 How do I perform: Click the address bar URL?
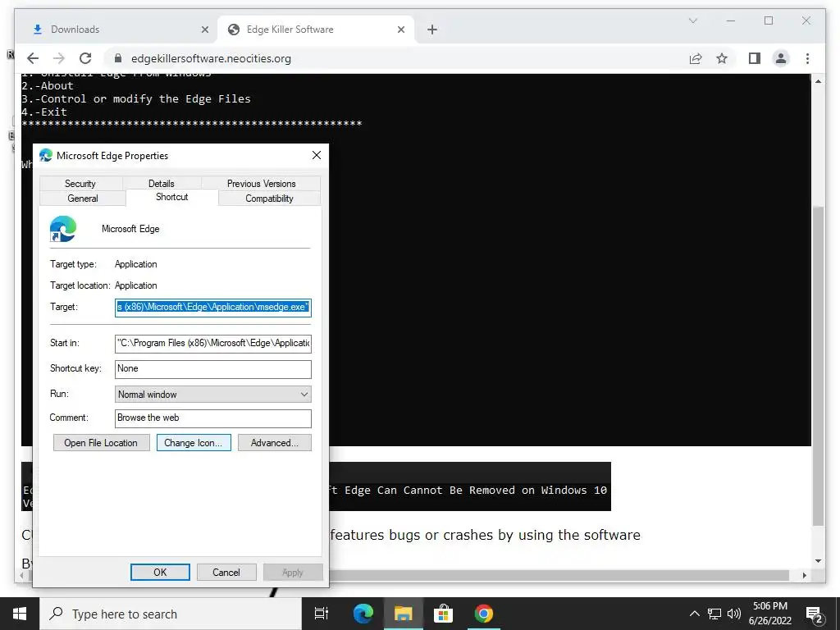pyautogui.click(x=211, y=58)
